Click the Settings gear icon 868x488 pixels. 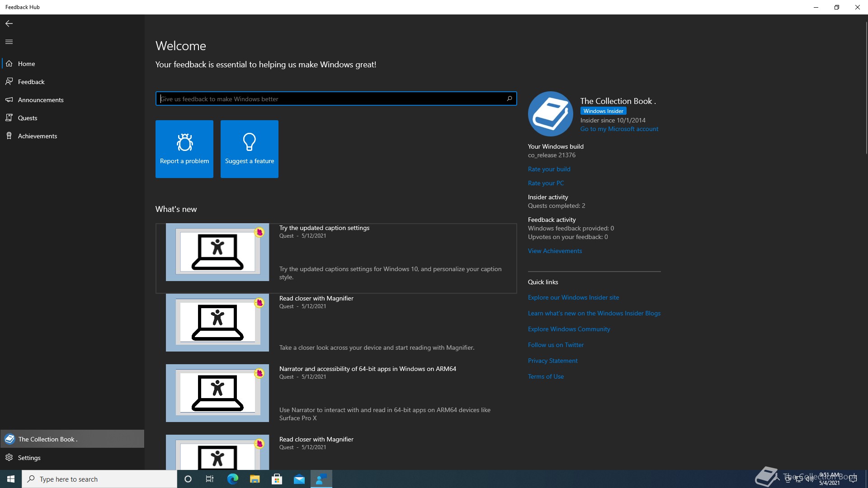[x=9, y=458]
